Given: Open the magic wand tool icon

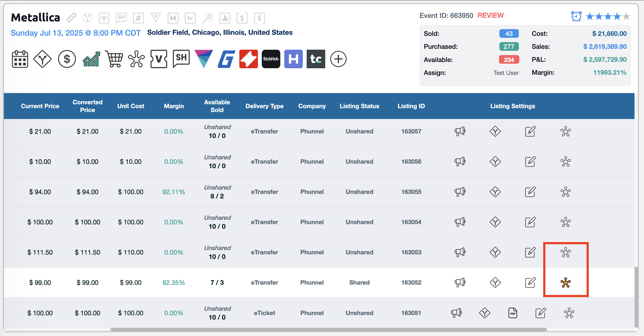Looking at the screenshot, I should pyautogui.click(x=207, y=18).
